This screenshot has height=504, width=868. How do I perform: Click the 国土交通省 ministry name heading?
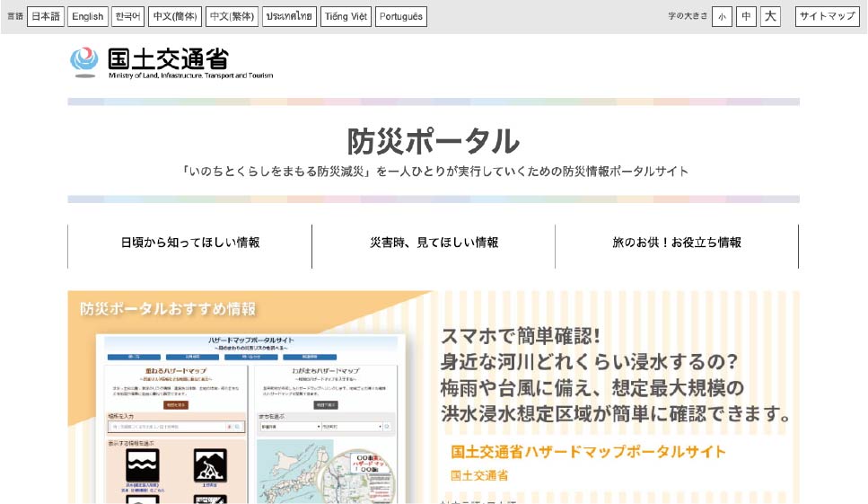168,58
